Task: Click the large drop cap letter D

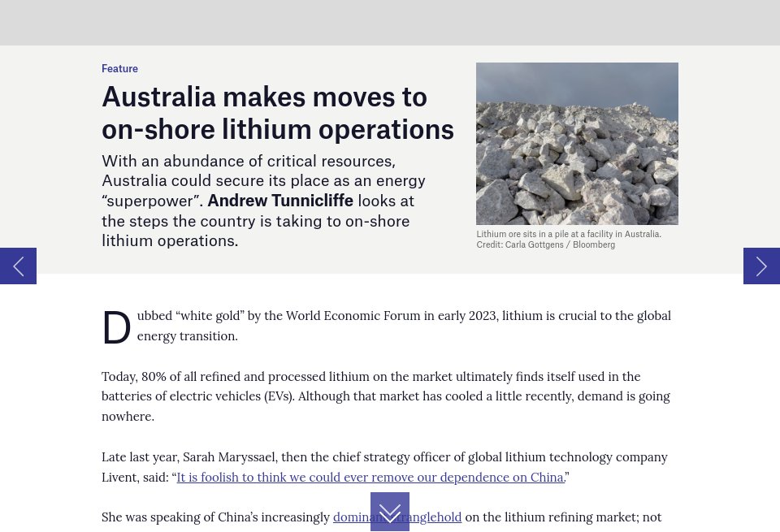Action: tap(116, 327)
